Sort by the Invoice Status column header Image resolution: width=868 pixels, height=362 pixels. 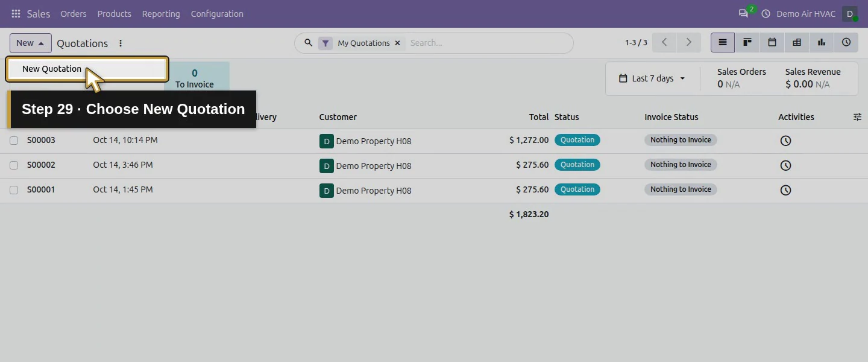point(671,117)
